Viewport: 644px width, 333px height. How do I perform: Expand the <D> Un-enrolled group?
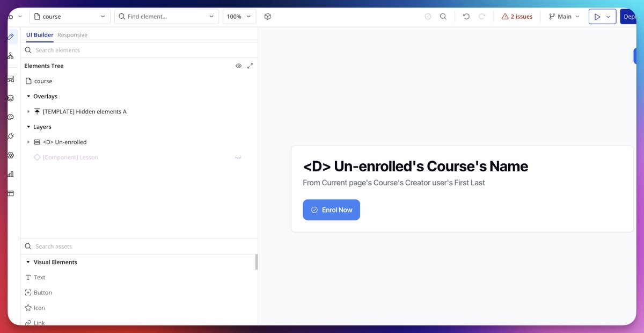[28, 142]
